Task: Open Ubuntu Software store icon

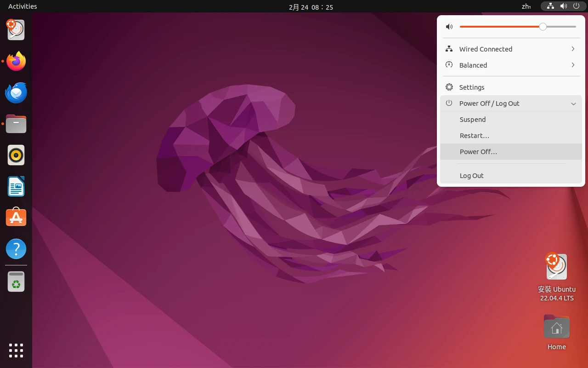Action: pyautogui.click(x=16, y=218)
